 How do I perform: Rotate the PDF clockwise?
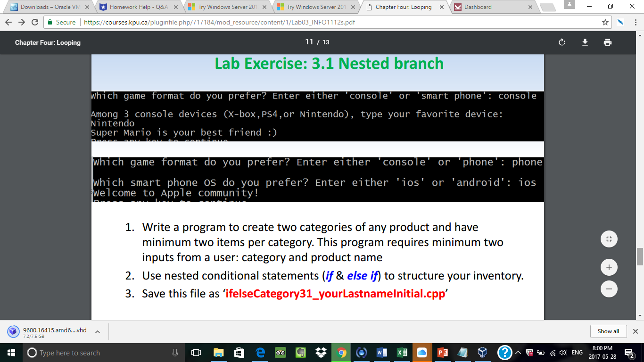pyautogui.click(x=561, y=42)
